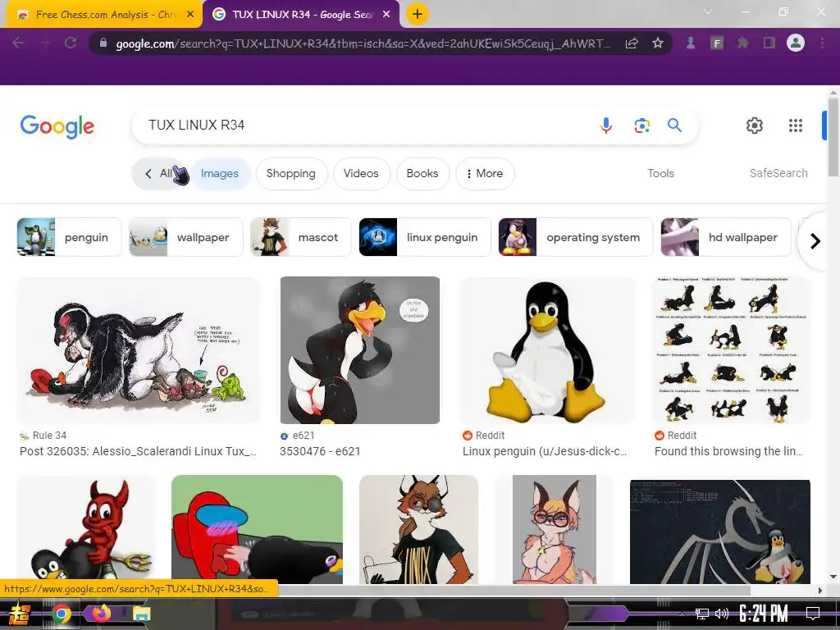
Task: Toggle the Chrome side panel icon
Action: (x=769, y=43)
